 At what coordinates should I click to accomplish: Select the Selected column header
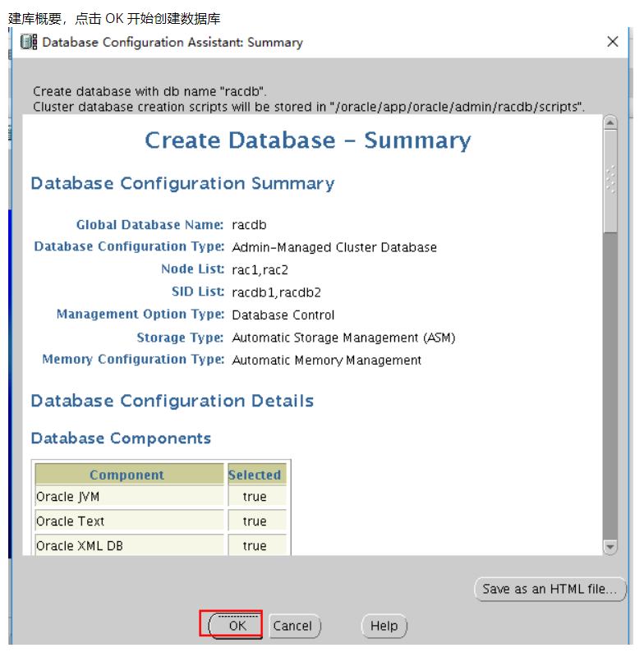pos(257,475)
